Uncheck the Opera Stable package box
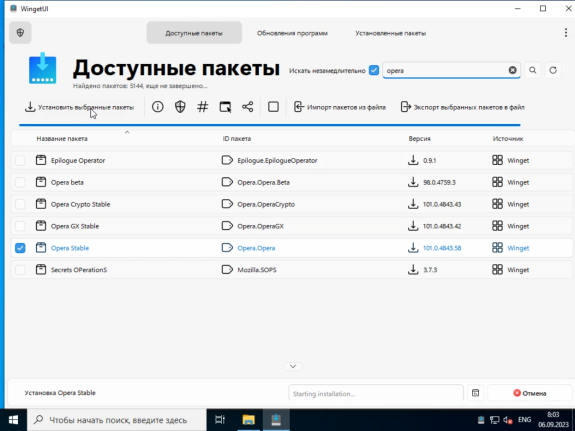This screenshot has width=575, height=431. click(x=20, y=248)
